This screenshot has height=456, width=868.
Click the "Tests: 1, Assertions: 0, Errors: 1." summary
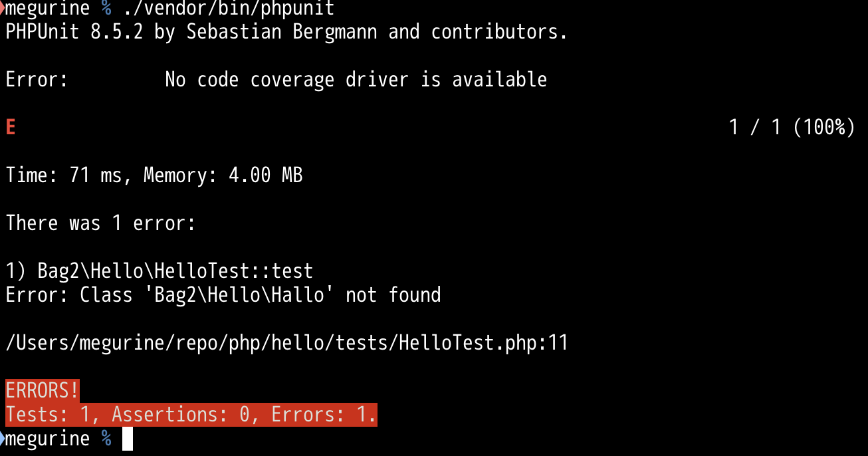tap(191, 415)
